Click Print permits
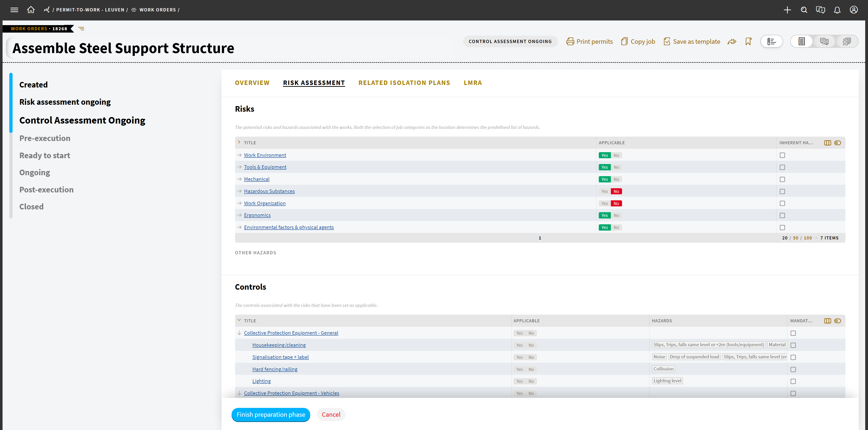 (x=589, y=41)
